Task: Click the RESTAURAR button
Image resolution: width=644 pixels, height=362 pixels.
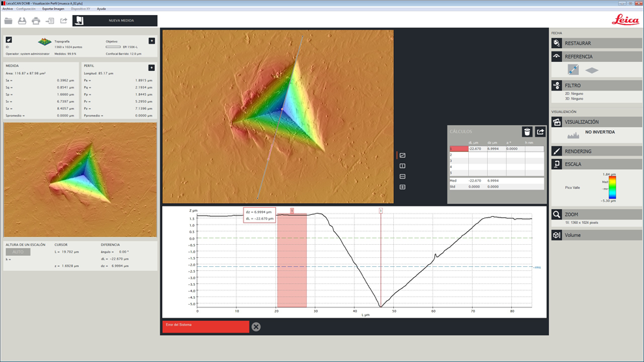Action: click(596, 43)
